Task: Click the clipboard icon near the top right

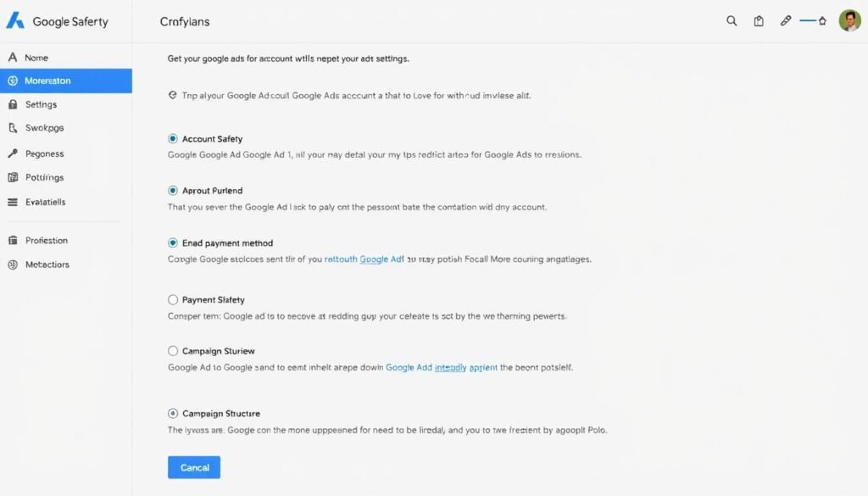Action: 758,20
